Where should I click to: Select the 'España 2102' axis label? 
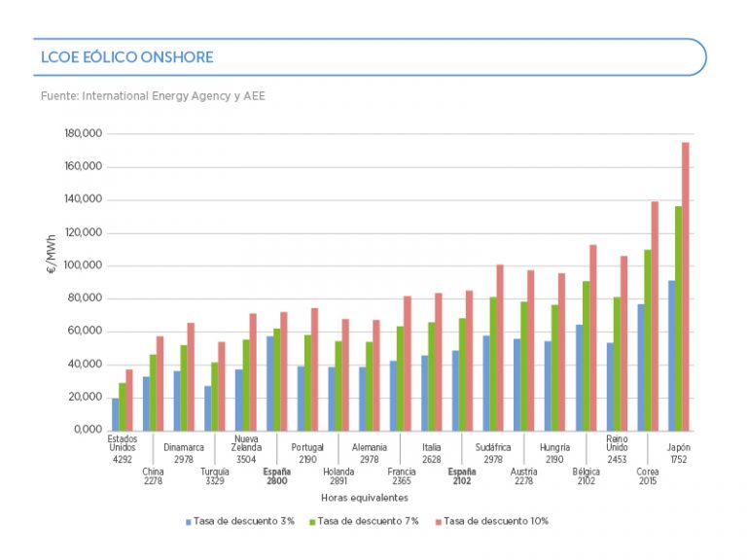[x=461, y=476]
